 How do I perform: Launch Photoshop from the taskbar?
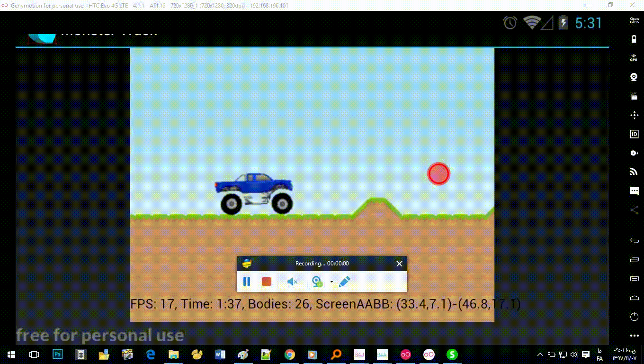57,354
